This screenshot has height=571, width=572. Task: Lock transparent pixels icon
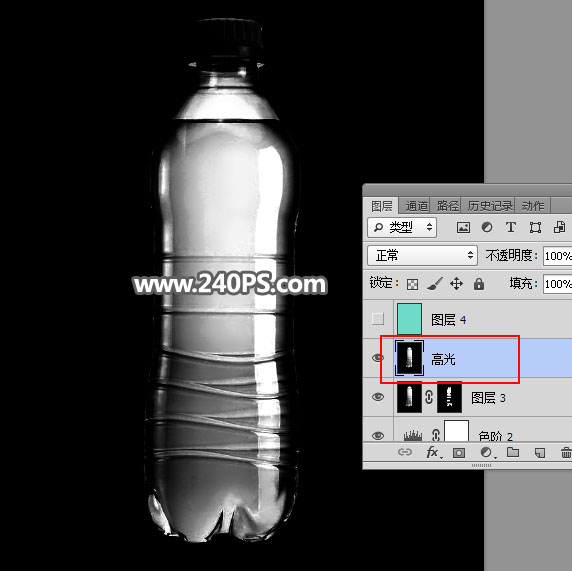pyautogui.click(x=412, y=284)
